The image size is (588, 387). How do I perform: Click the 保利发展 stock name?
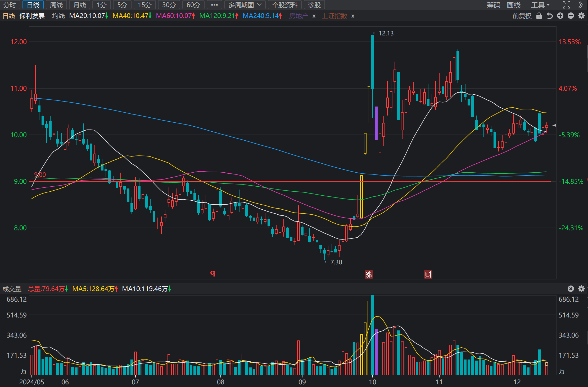(32, 16)
